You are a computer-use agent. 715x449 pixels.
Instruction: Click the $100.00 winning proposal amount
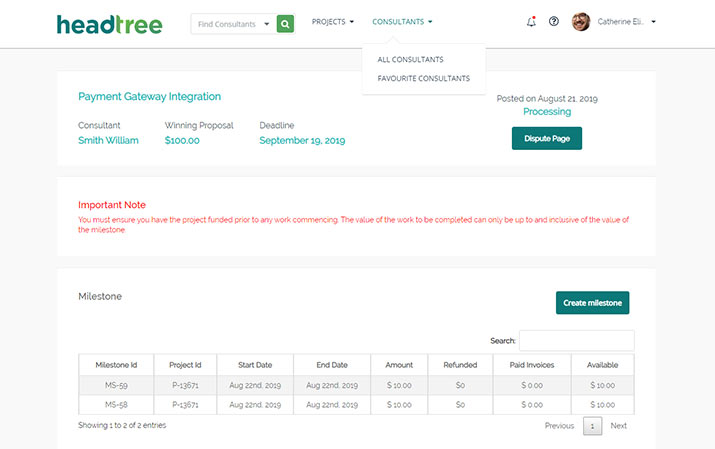(182, 140)
